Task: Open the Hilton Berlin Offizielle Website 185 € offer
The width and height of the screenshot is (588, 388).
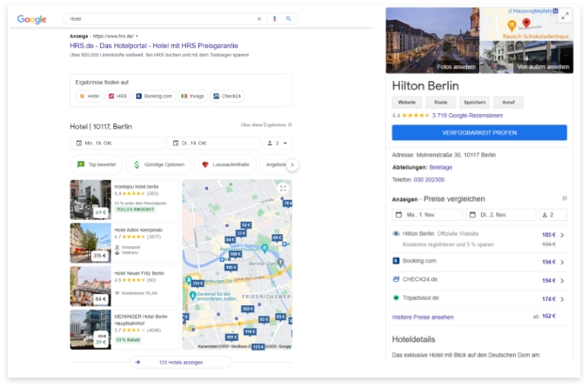Action: pos(479,238)
